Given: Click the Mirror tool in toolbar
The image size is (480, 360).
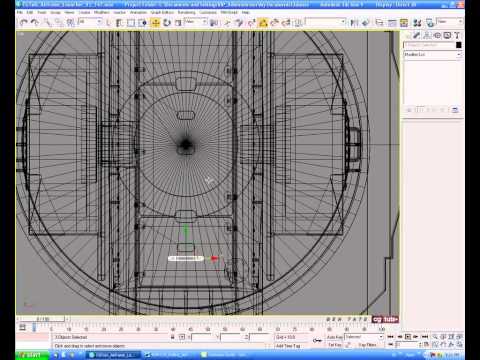Looking at the screenshot, I should [x=354, y=23].
